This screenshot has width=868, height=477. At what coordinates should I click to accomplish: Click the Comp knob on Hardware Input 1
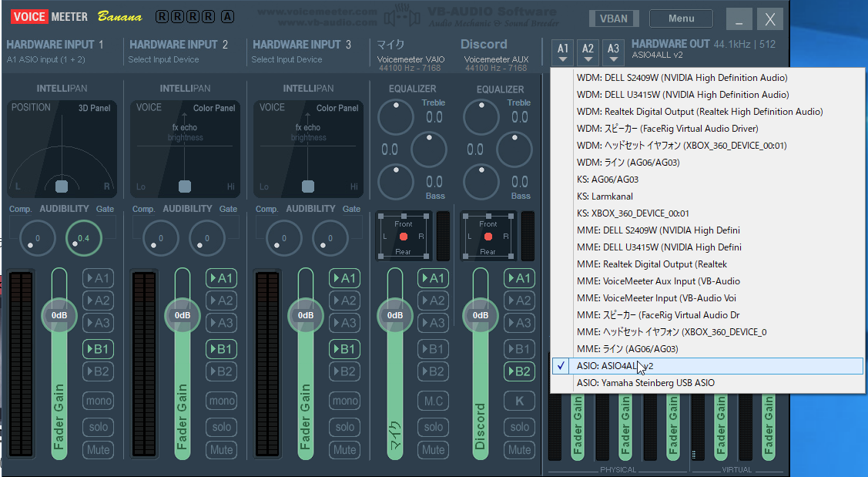[38, 238]
